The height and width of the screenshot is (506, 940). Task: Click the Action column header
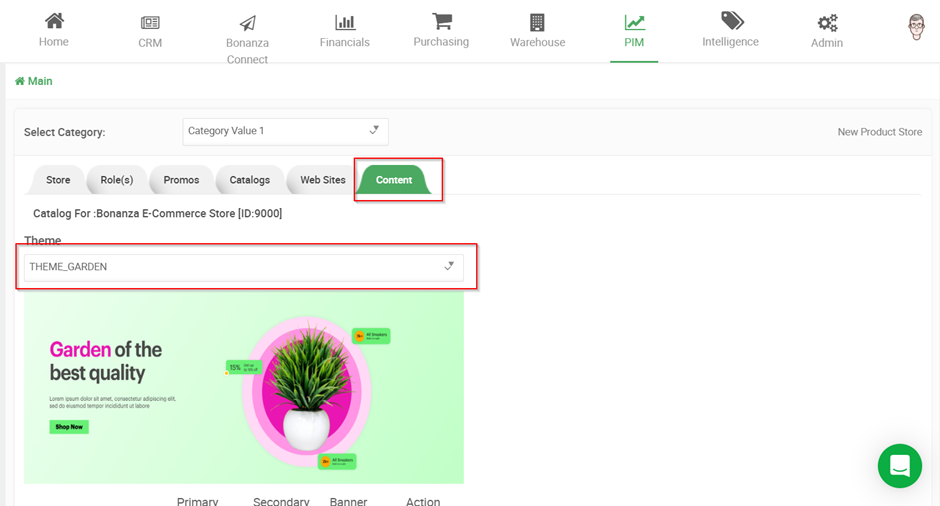423,501
